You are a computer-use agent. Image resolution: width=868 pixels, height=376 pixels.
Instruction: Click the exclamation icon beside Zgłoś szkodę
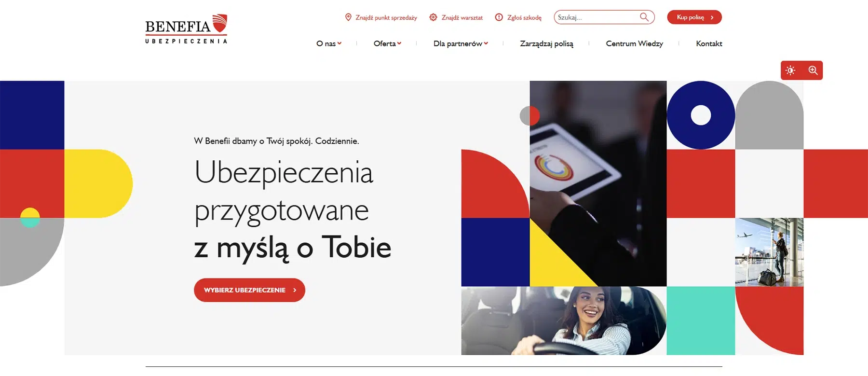click(499, 17)
